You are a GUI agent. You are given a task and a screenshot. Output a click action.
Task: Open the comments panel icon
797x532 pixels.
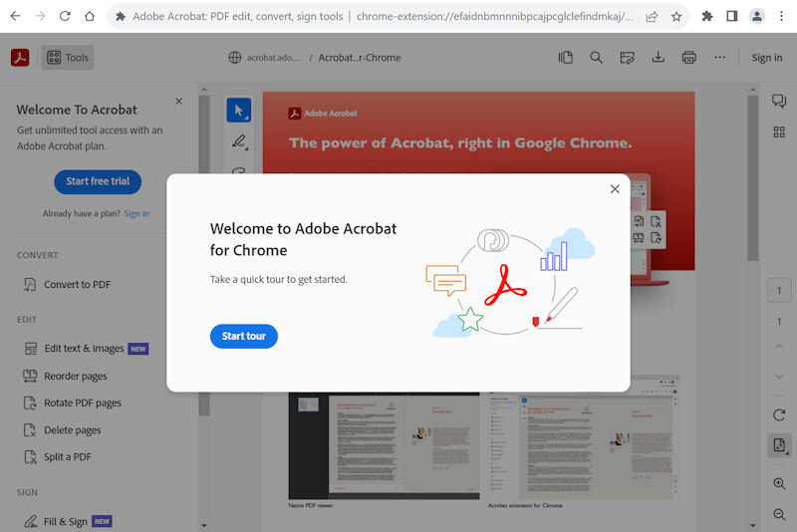[779, 101]
